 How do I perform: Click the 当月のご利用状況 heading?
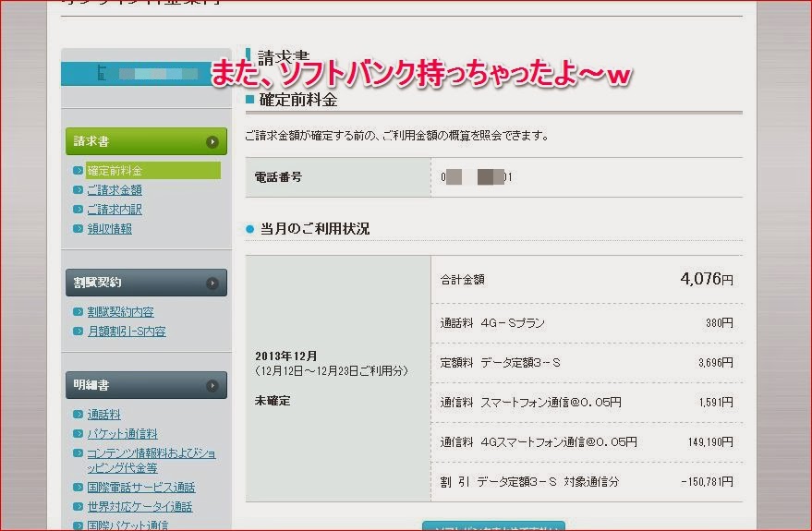[x=314, y=229]
